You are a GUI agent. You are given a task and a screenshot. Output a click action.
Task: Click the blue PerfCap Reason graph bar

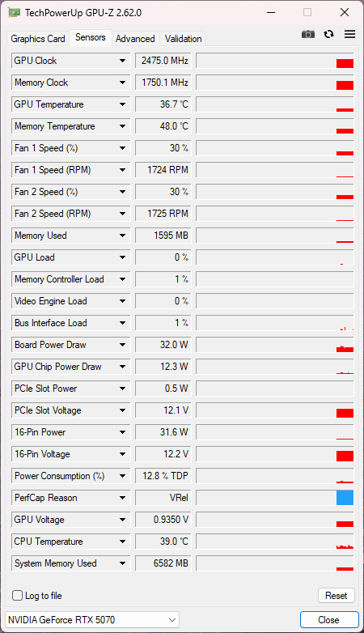(345, 498)
